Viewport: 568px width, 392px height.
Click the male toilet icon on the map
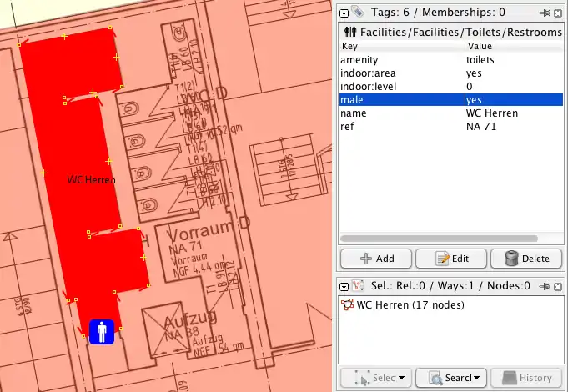click(102, 332)
